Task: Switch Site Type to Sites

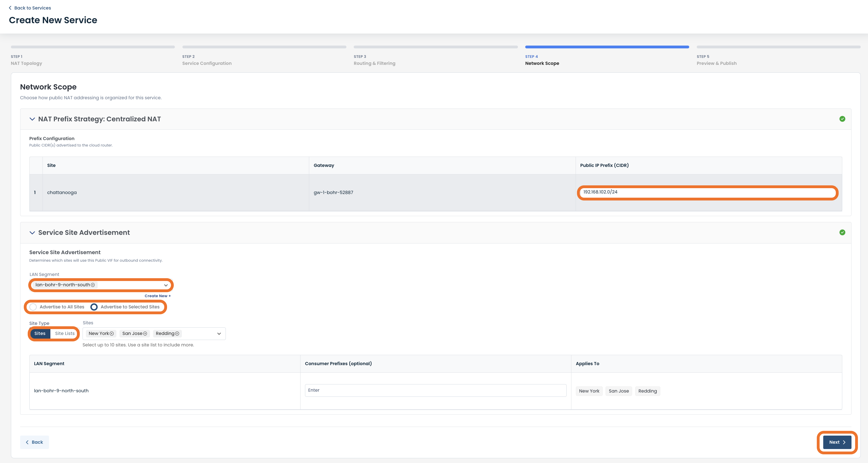Action: click(x=40, y=333)
